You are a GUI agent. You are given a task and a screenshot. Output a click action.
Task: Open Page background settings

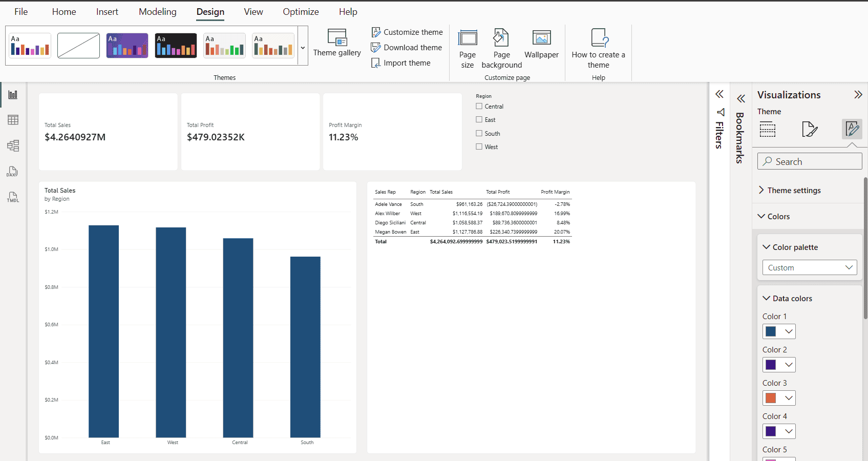(502, 49)
